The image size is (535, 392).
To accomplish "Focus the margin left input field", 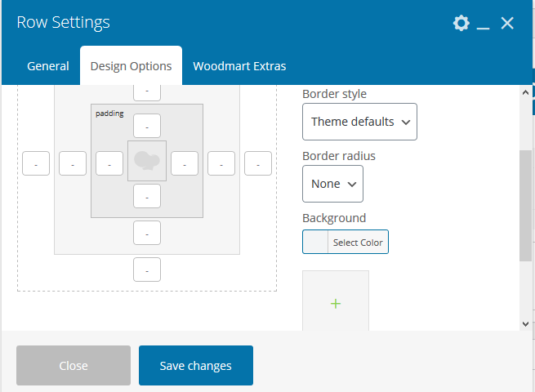I will [36, 163].
